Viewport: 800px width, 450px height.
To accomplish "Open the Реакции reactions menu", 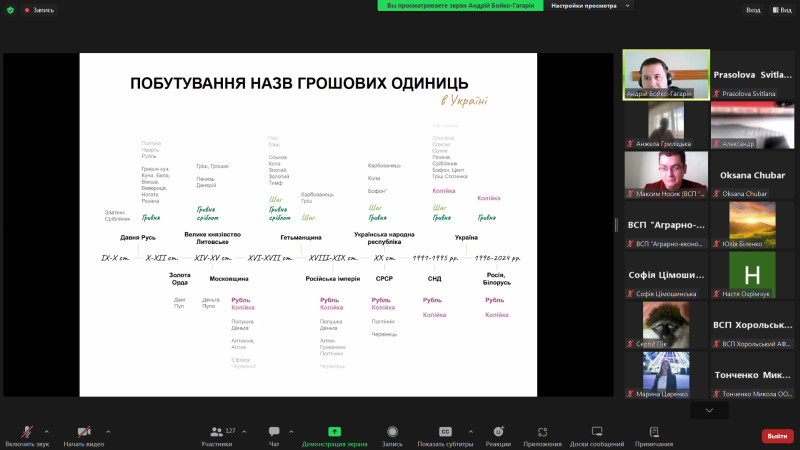I will (x=498, y=434).
